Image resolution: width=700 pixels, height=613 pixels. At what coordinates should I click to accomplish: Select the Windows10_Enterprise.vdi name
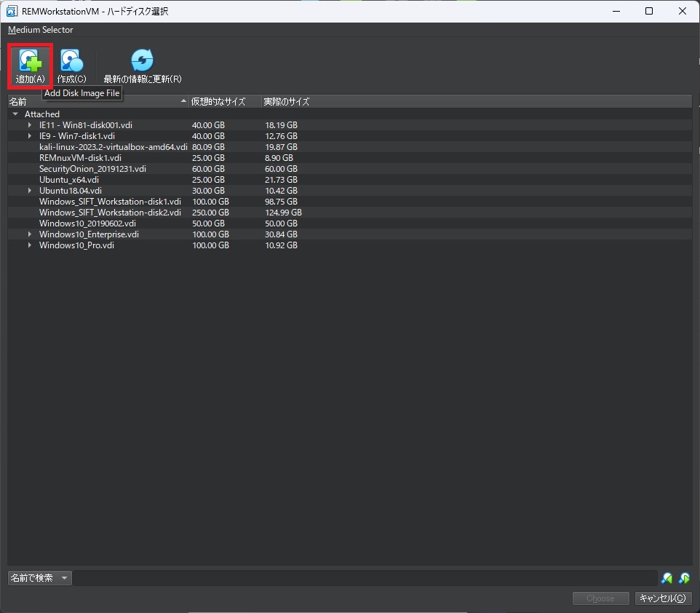(89, 234)
